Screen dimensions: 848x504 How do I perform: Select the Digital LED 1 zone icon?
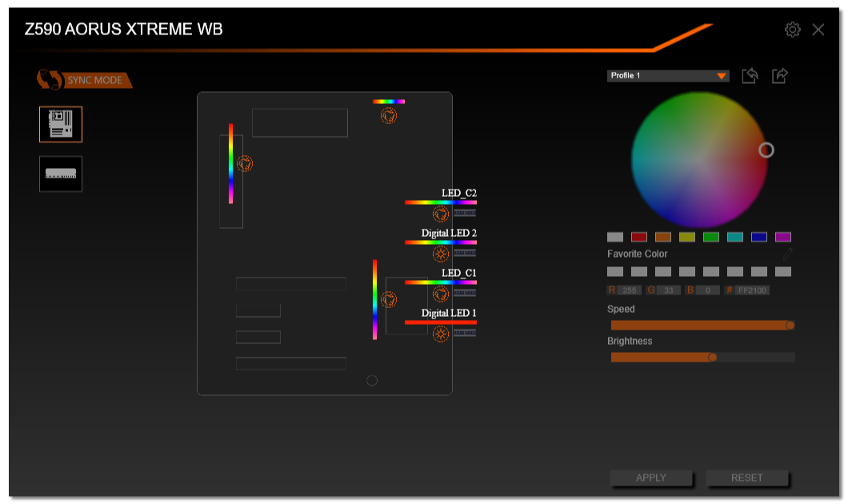441,334
